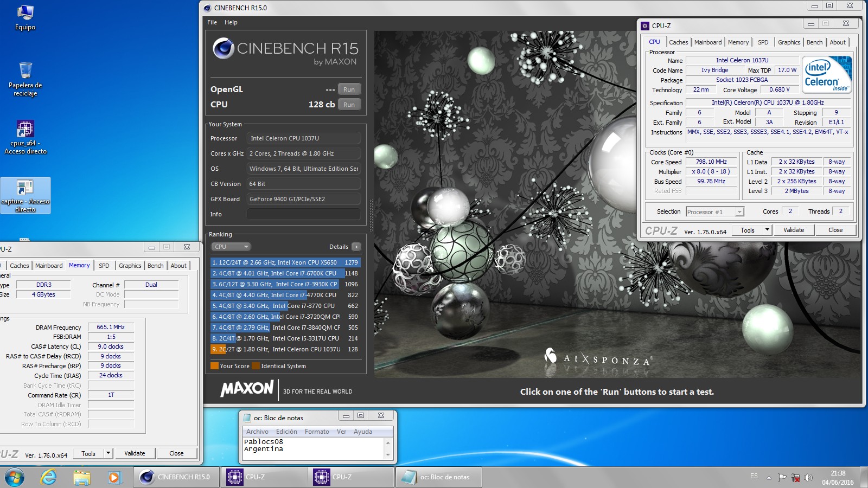The image size is (868, 488).
Task: Click Close button in right CPU-Z window
Action: point(835,230)
